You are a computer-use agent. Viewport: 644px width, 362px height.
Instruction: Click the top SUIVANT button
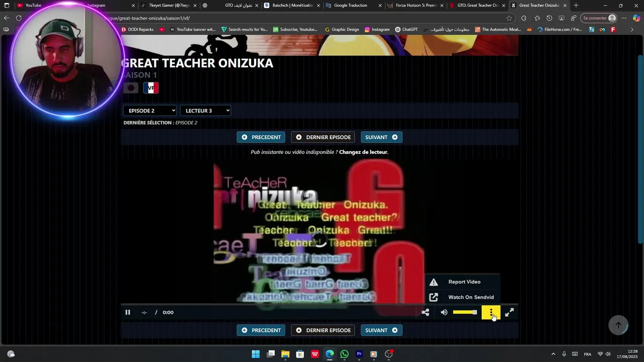[381, 137]
